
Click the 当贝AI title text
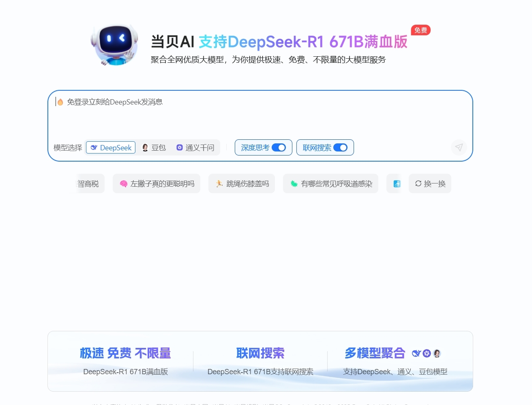coord(173,42)
